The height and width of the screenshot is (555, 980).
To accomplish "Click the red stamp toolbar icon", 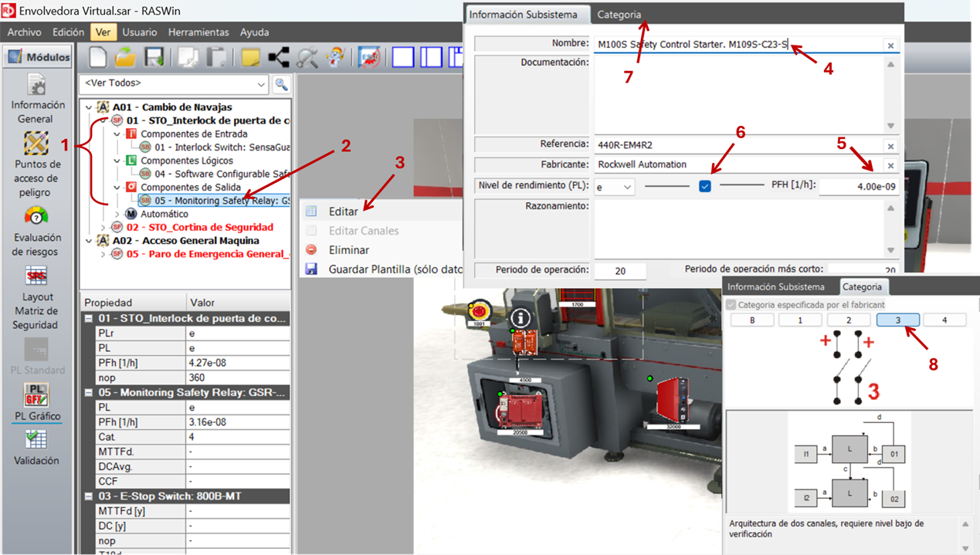I will [370, 57].
